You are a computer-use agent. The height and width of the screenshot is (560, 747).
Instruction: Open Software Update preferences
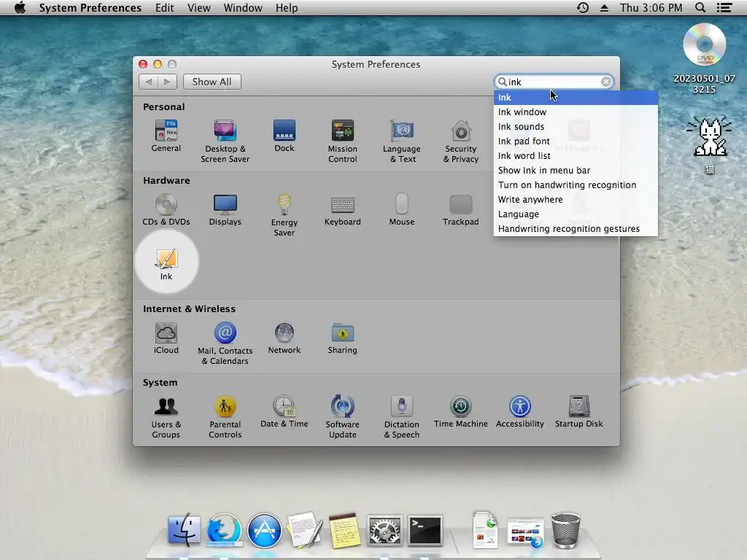pyautogui.click(x=343, y=416)
